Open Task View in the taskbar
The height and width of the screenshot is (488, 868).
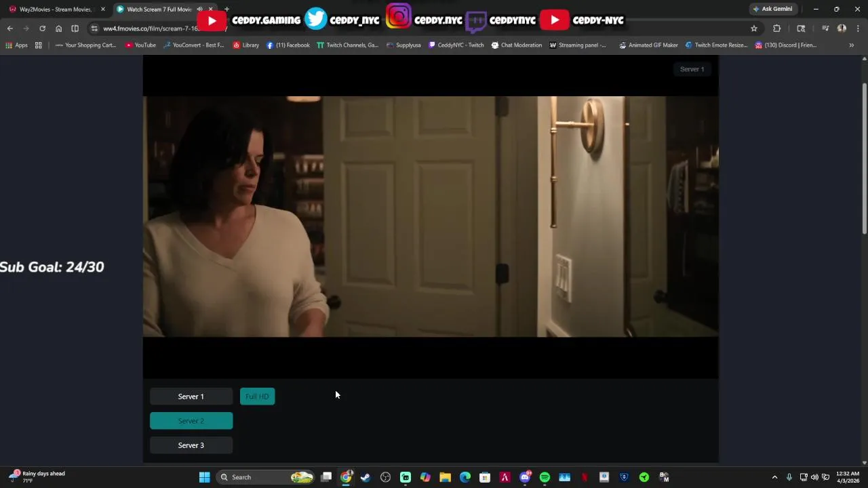click(326, 477)
